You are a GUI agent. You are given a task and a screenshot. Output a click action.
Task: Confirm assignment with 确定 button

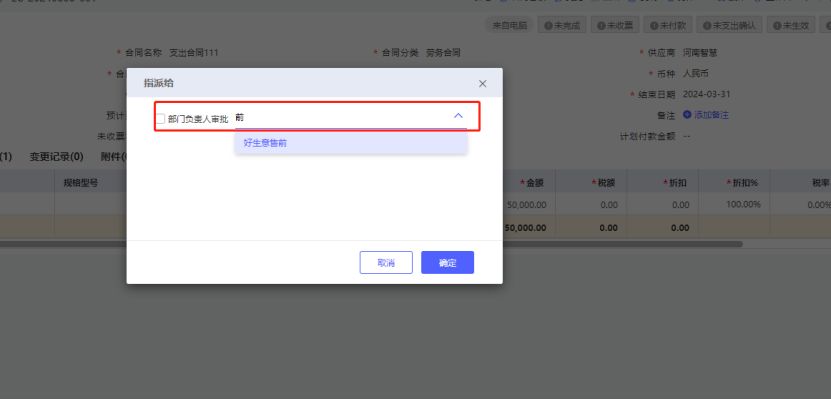447,262
